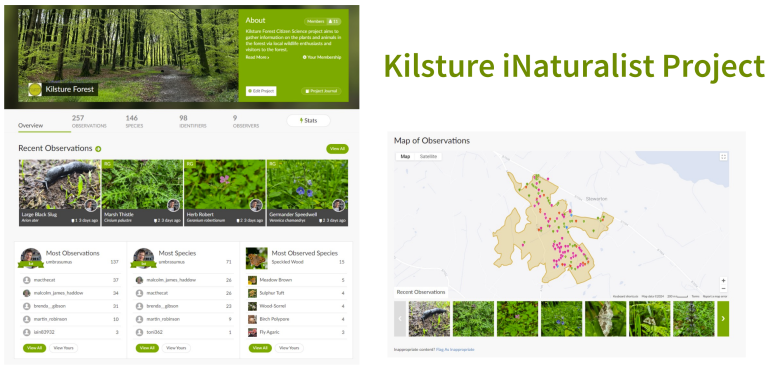Click Meadow Brown species icon

point(252,280)
